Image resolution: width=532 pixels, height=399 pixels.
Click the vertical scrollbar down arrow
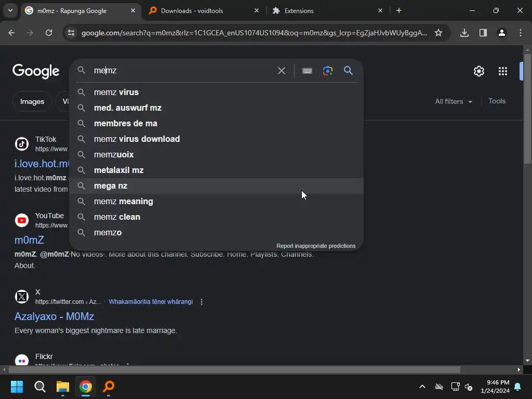click(527, 361)
